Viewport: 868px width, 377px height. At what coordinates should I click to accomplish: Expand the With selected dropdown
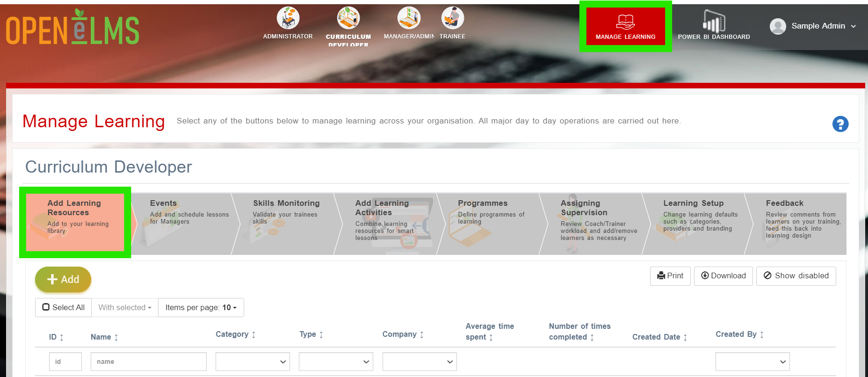click(x=125, y=307)
